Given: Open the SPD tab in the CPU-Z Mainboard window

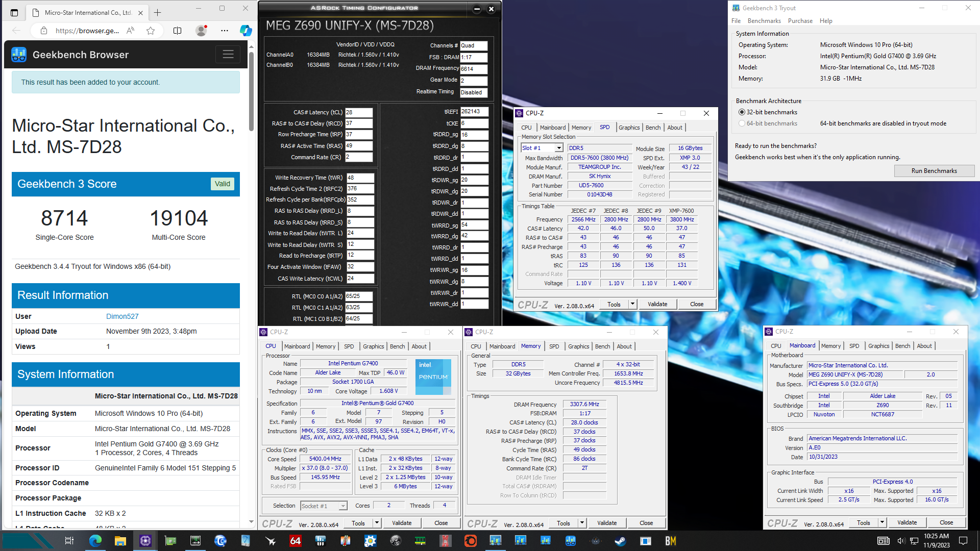Looking at the screenshot, I should click(854, 346).
